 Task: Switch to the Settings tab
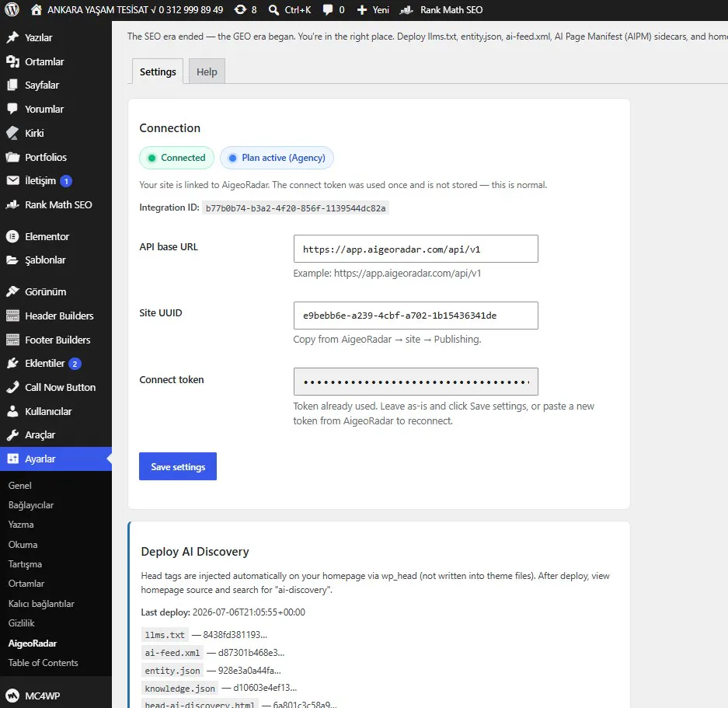(x=158, y=71)
